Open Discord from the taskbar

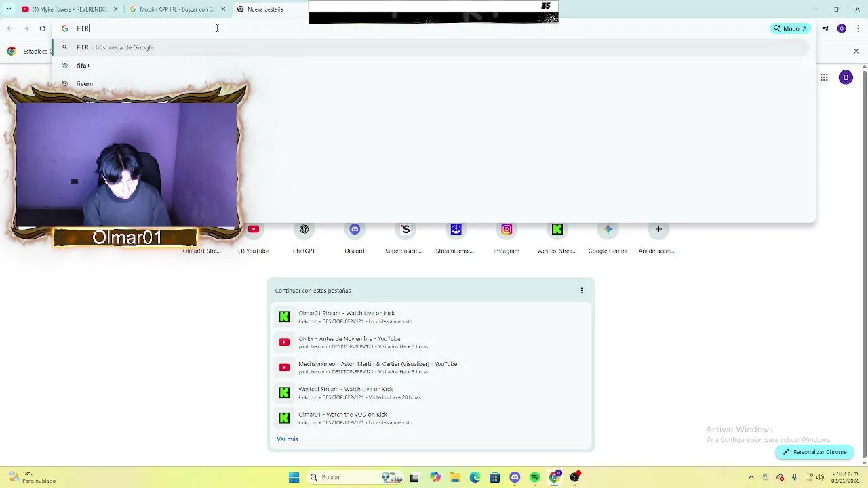coord(515,477)
